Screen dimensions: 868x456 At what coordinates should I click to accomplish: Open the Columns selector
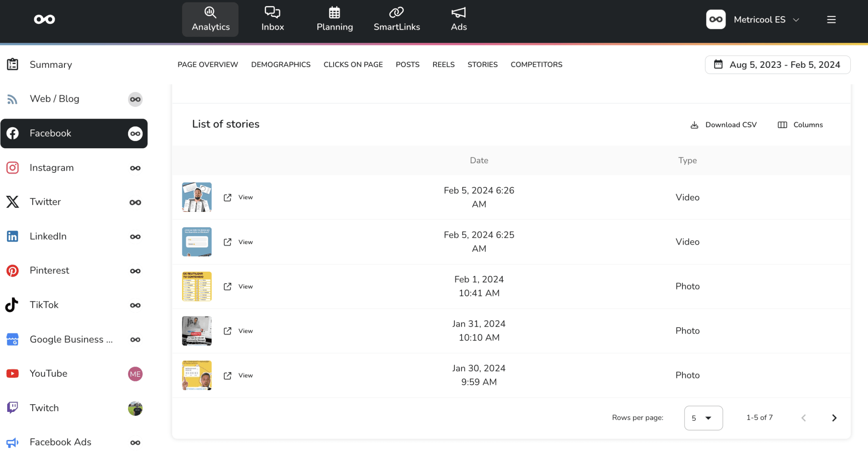click(800, 125)
